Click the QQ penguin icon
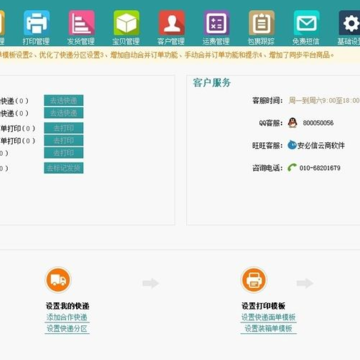 pos(292,123)
